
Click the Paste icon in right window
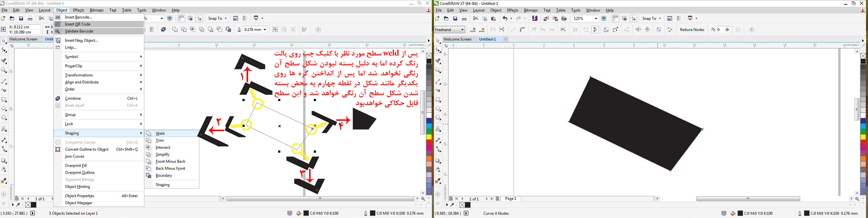[494, 18]
